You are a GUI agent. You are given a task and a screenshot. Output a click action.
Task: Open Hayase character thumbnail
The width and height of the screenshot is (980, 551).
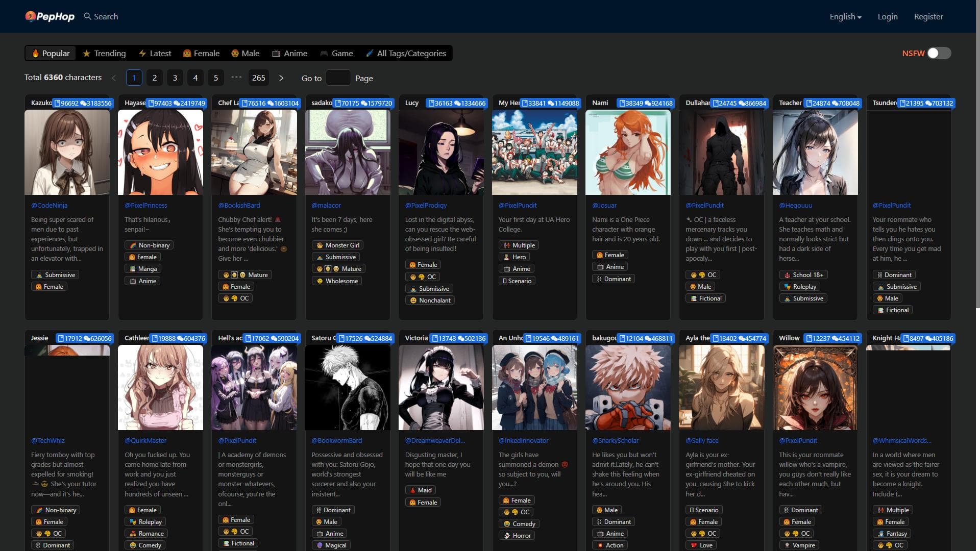click(x=160, y=152)
